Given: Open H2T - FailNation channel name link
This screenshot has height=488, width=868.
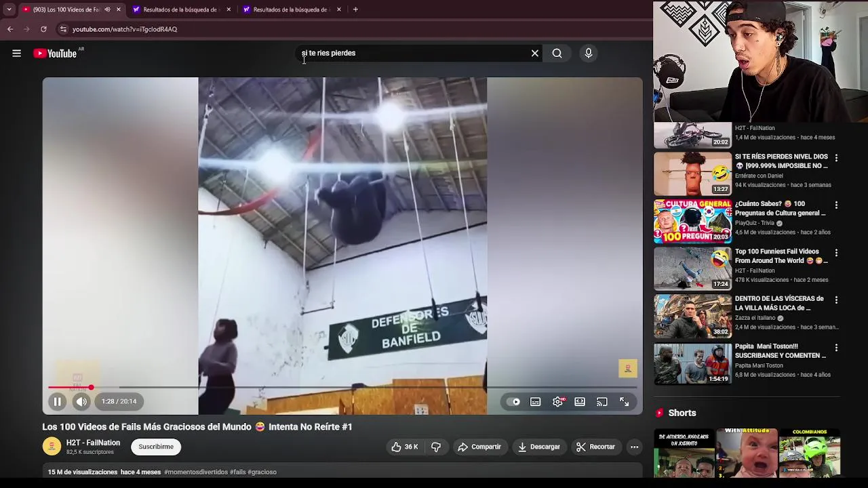Looking at the screenshot, I should (x=93, y=443).
